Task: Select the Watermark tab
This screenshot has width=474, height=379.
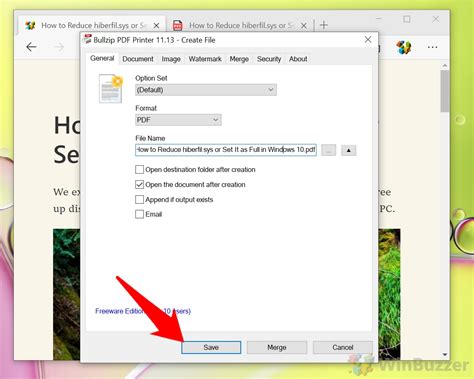Action: pos(205,59)
